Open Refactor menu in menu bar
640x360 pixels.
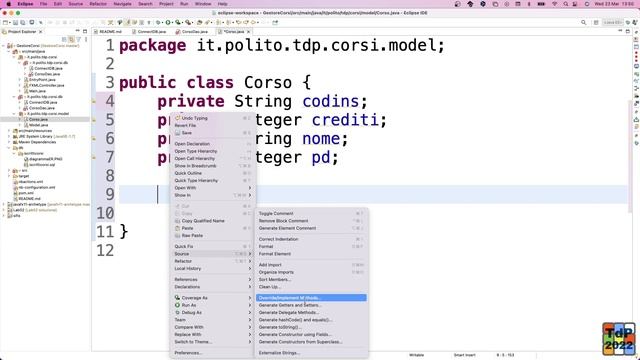click(x=98, y=4)
